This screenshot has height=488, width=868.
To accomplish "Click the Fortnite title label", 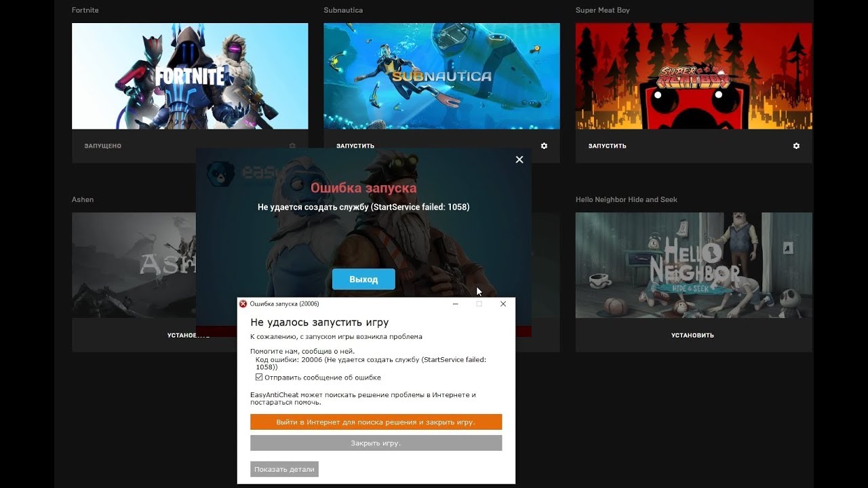I will 85,10.
